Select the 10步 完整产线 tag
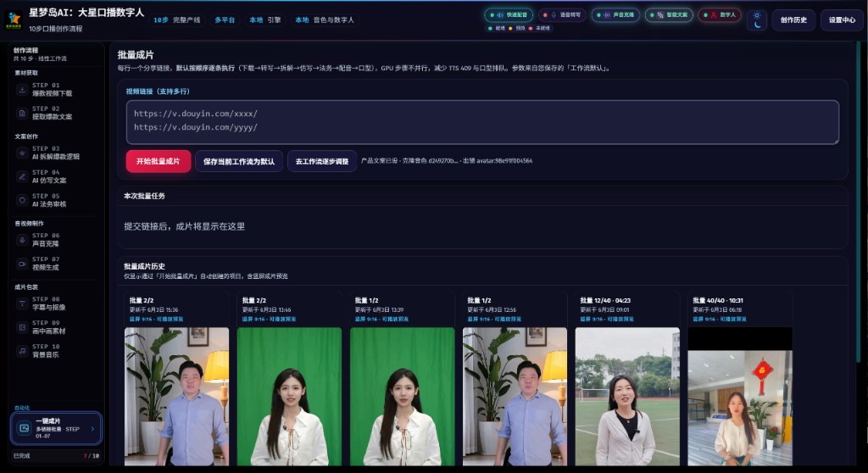The image size is (868, 473). (177, 20)
